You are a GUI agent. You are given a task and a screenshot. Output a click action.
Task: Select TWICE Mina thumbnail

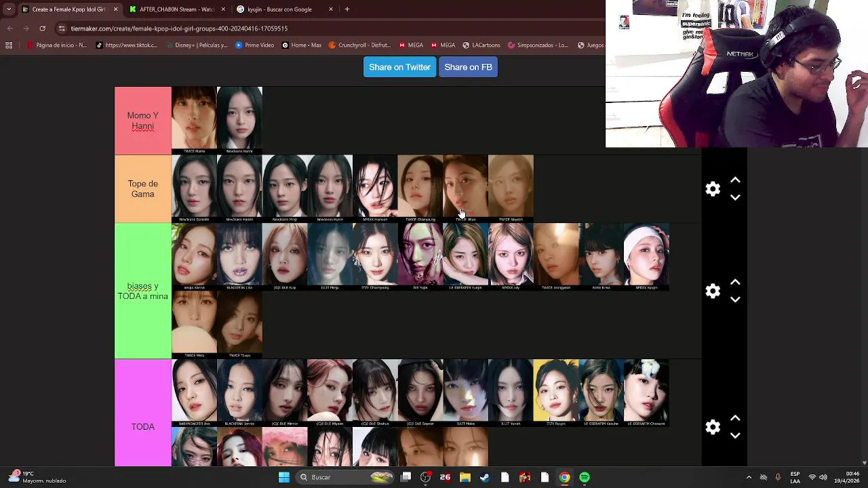pyautogui.click(x=194, y=325)
